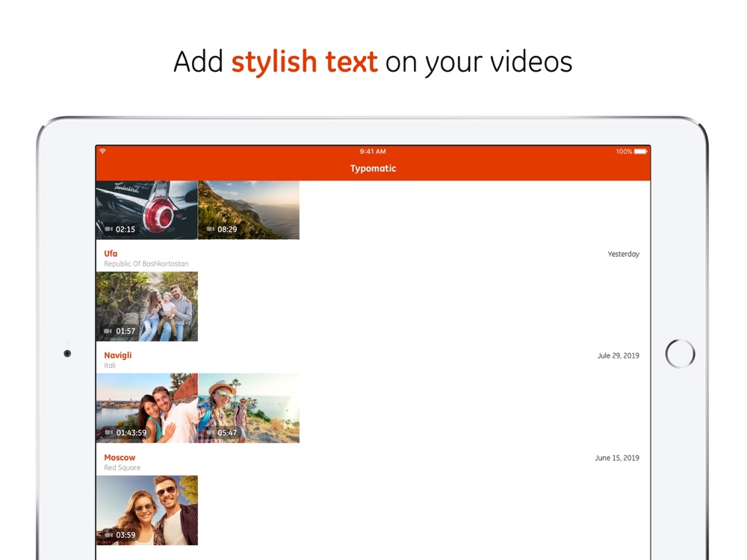Open the hikers video 05:47

[249, 408]
